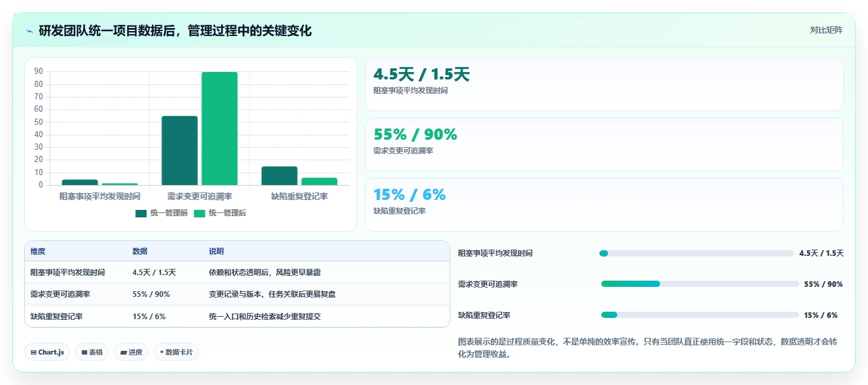The height and width of the screenshot is (385, 868).
Task: Click the dark green 统一管理前 legend swatch
Action: pos(141,213)
